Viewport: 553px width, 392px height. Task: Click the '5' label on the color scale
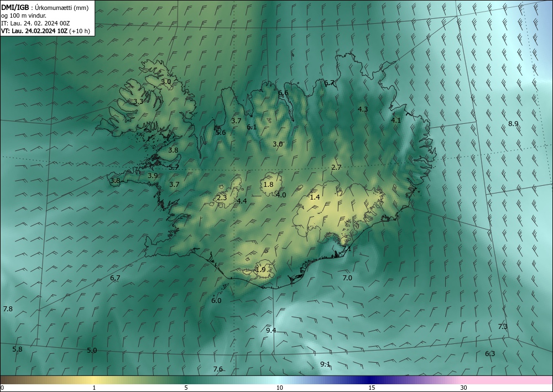point(186,388)
